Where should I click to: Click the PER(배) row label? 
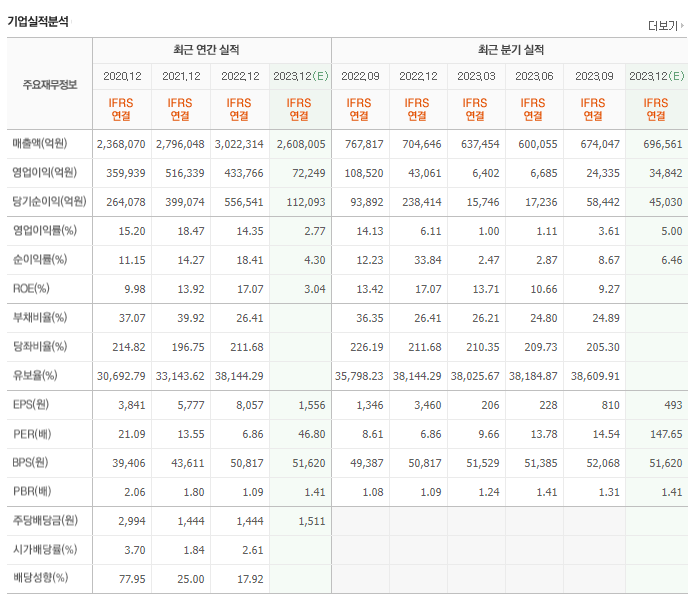pos(32,433)
